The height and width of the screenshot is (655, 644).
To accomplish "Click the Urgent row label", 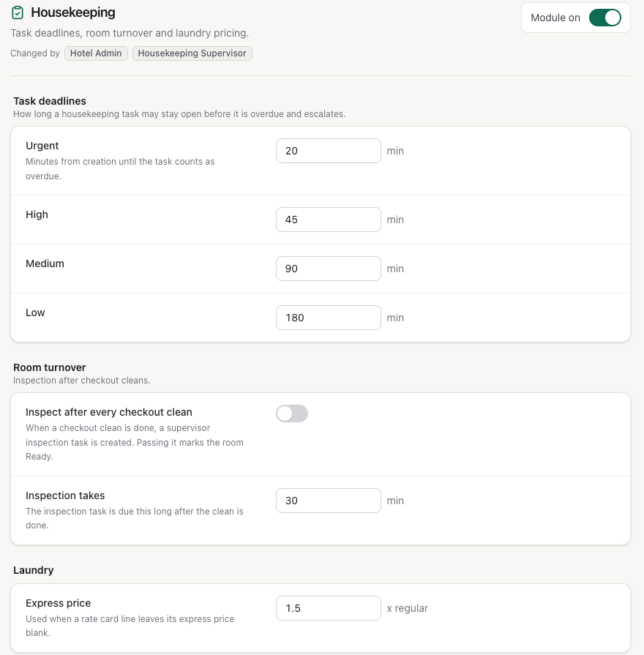I will pos(42,146).
